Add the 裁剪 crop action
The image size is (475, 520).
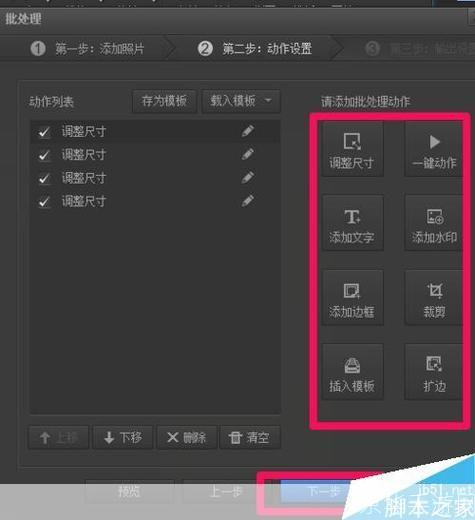pos(433,297)
